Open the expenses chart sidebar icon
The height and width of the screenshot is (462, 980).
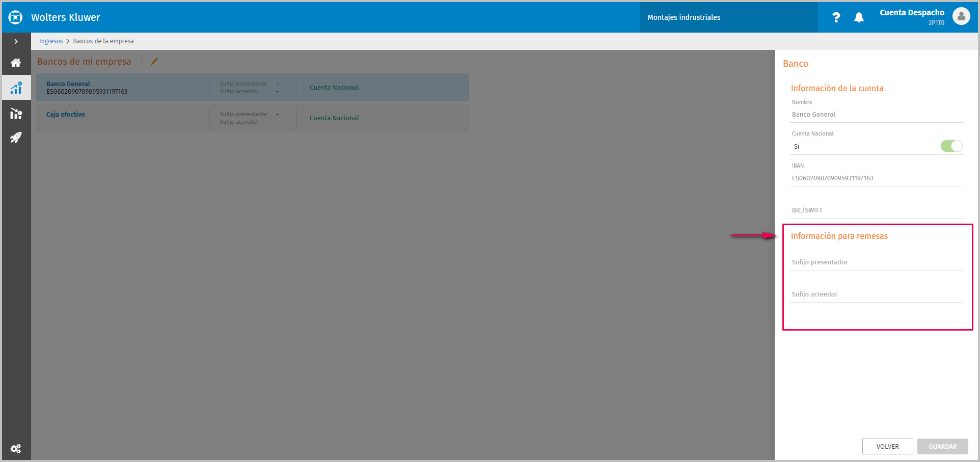point(16,113)
